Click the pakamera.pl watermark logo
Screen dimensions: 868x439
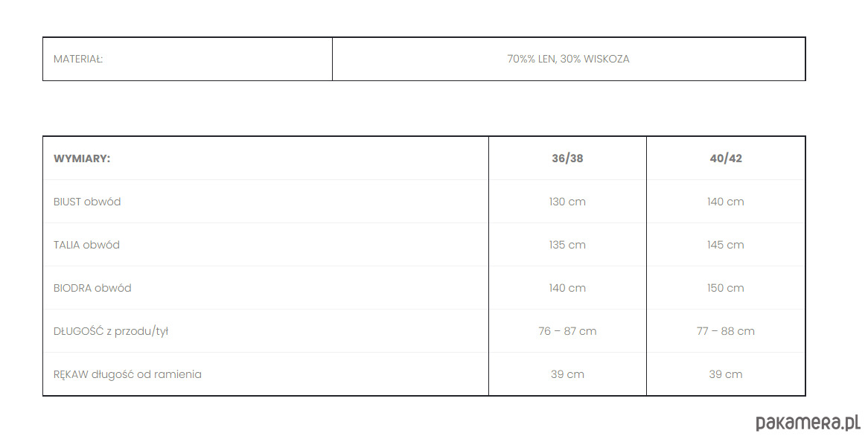808,423
